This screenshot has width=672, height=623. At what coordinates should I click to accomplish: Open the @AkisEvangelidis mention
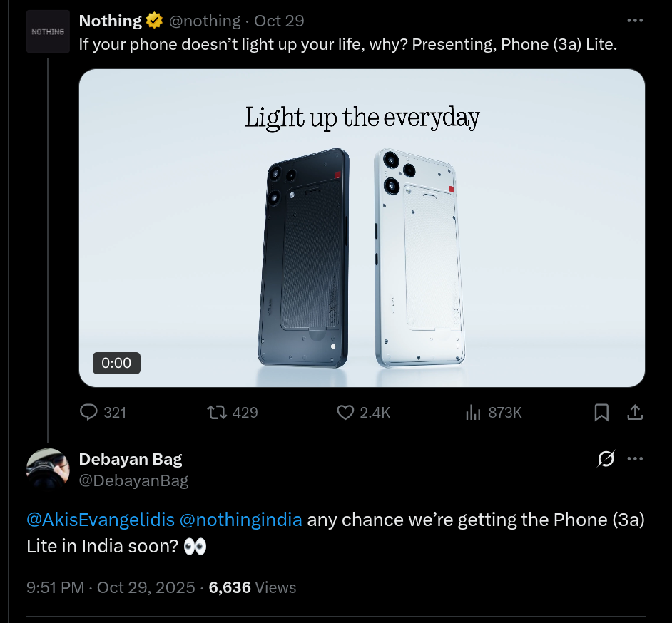pos(101,519)
